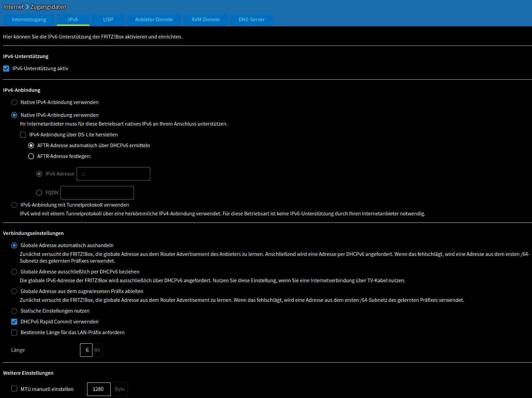Viewport: 532px width, 398px height.
Task: Click the description 'Die globale IPv6-Adresse der FRITZ!Box'
Action: click(x=213, y=281)
